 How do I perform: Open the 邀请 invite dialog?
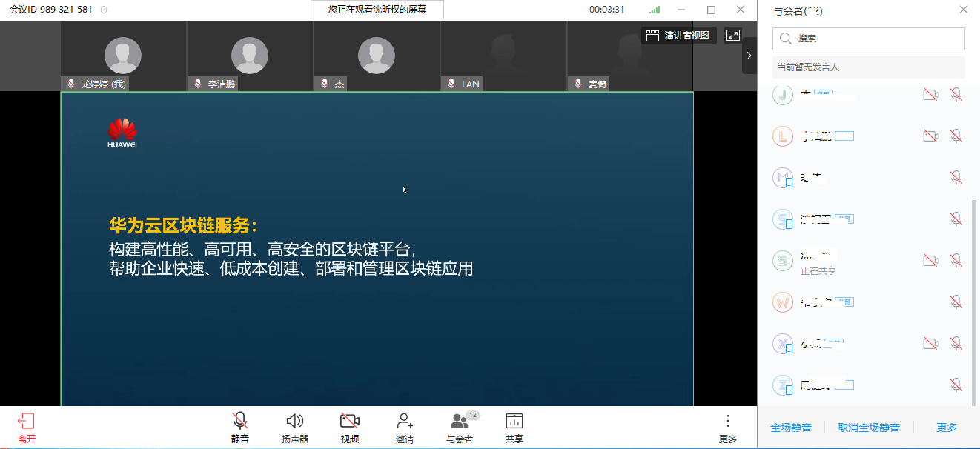(405, 422)
